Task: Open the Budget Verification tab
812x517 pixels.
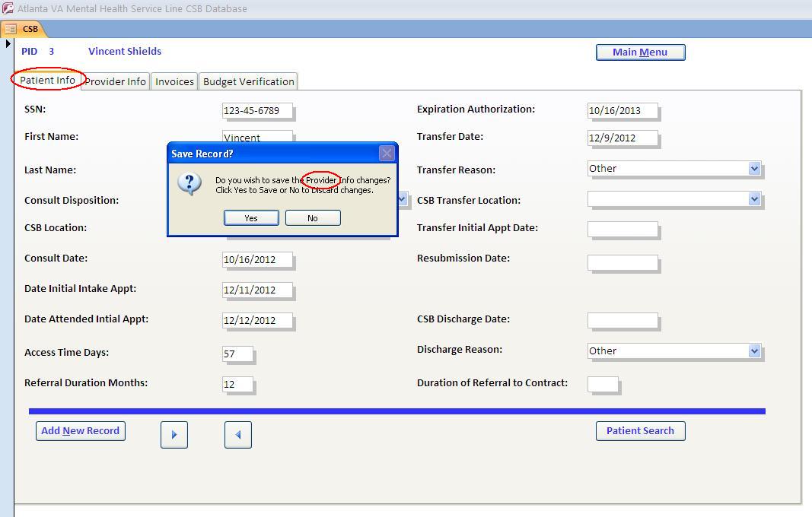Action: 247,81
